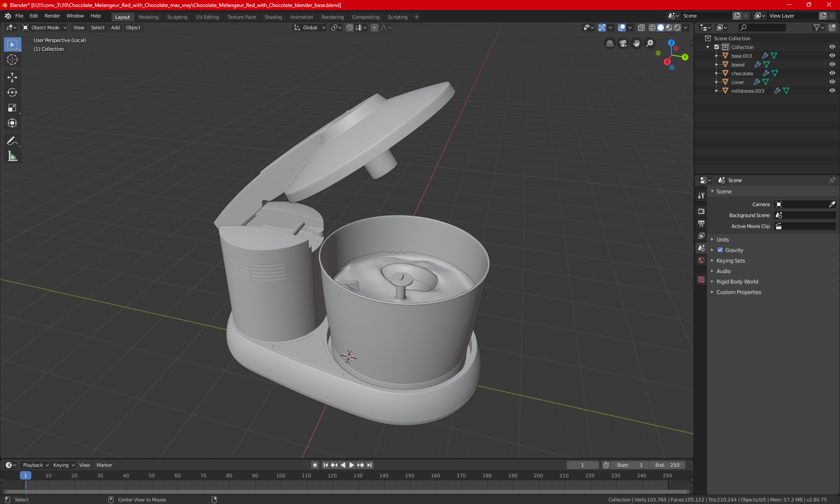Toggle visibility of millstones.003
Screen dimensions: 840x504
click(x=832, y=91)
